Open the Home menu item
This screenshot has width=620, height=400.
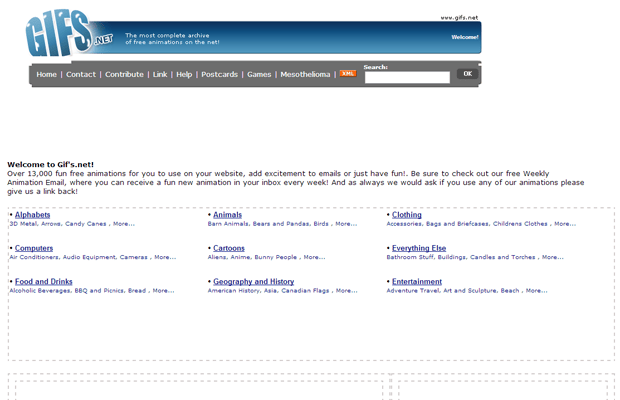coord(47,74)
